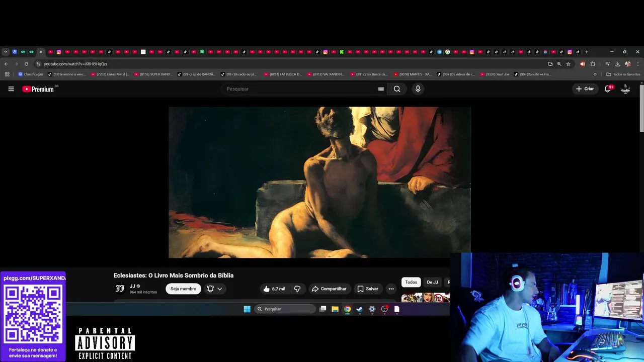Click the magnifier search button
Image resolution: width=644 pixels, height=362 pixels.
coord(397,89)
